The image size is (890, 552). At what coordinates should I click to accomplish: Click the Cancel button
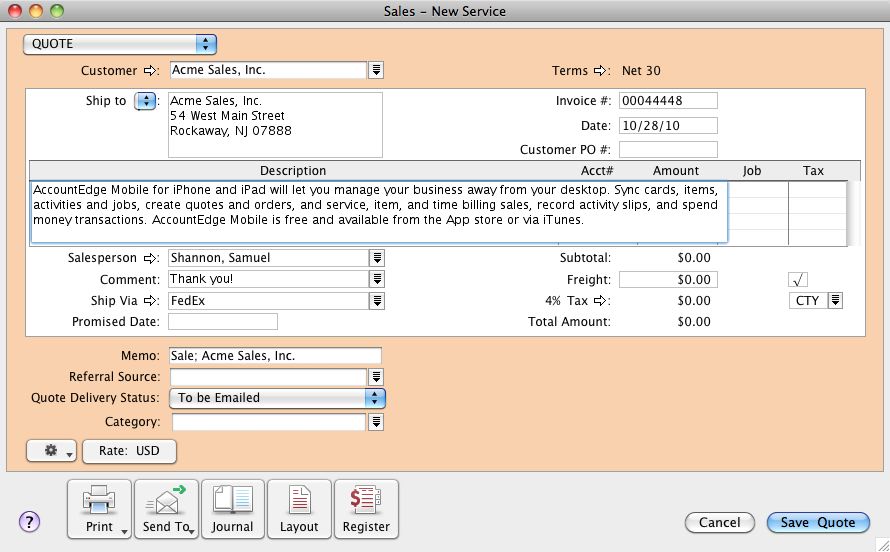pyautogui.click(x=719, y=522)
